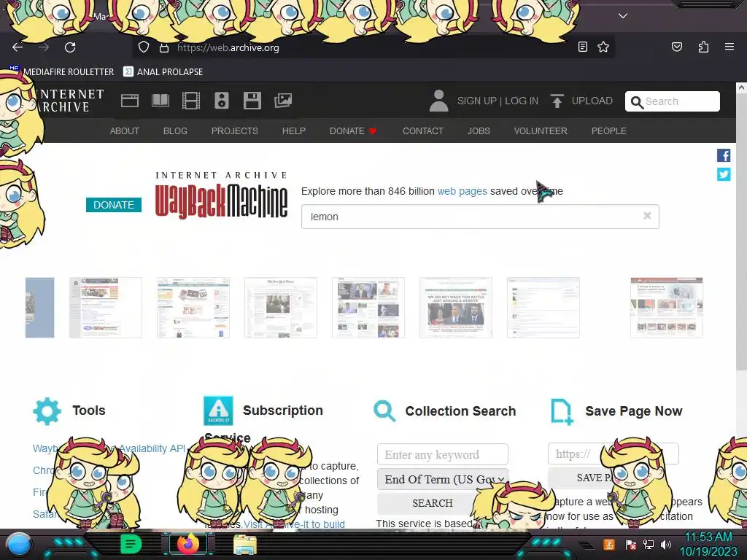Open the JOBS menu item
The width and height of the screenshot is (747, 560).
[479, 131]
